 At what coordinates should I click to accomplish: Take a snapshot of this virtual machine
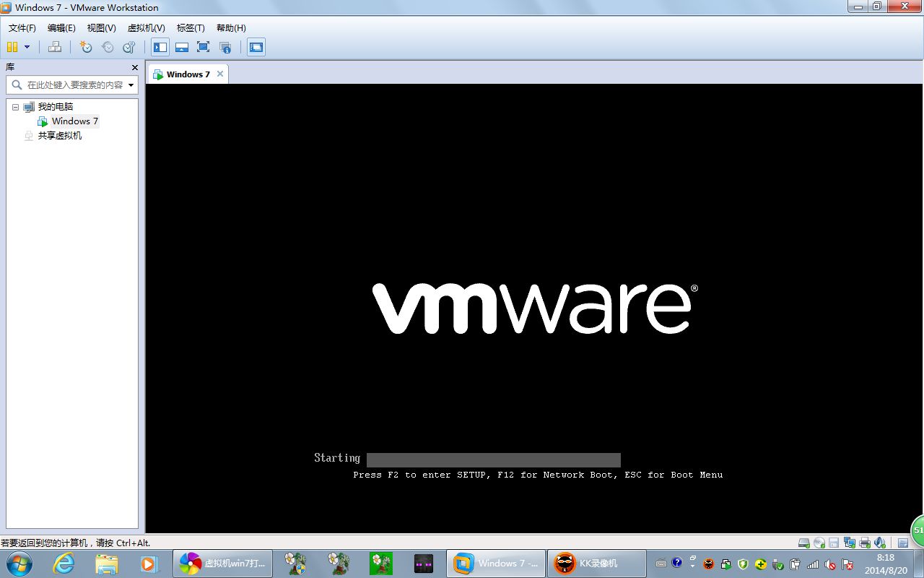pyautogui.click(x=86, y=47)
